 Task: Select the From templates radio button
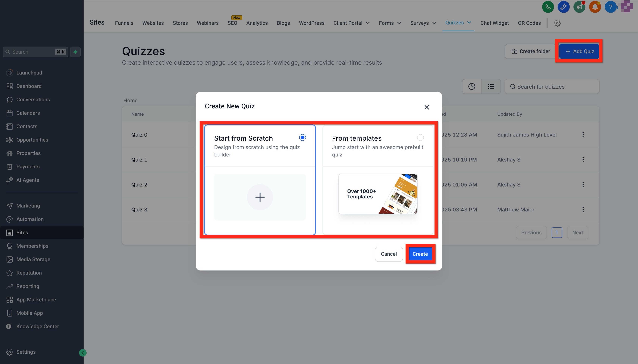pos(420,137)
